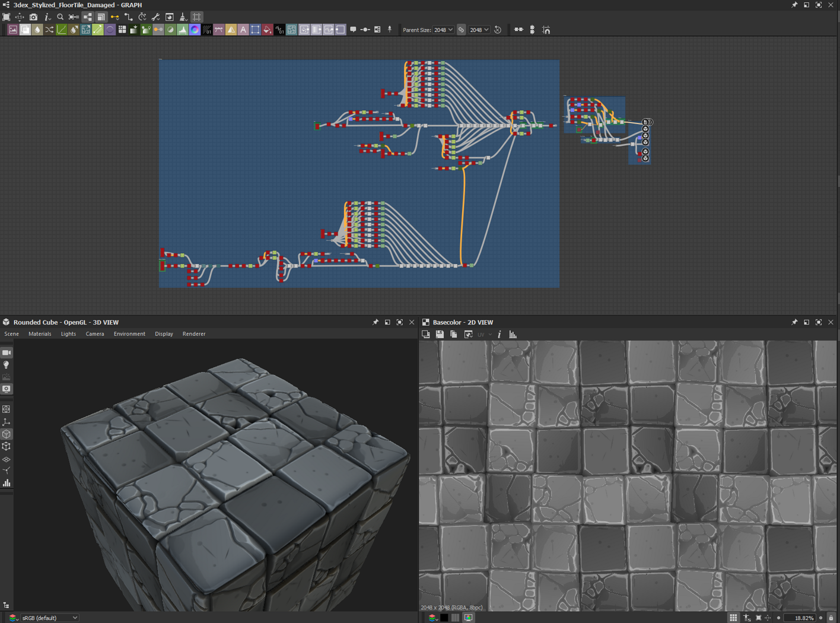This screenshot has height=623, width=840.
Task: Add a Text node with letter A
Action: tap(243, 30)
